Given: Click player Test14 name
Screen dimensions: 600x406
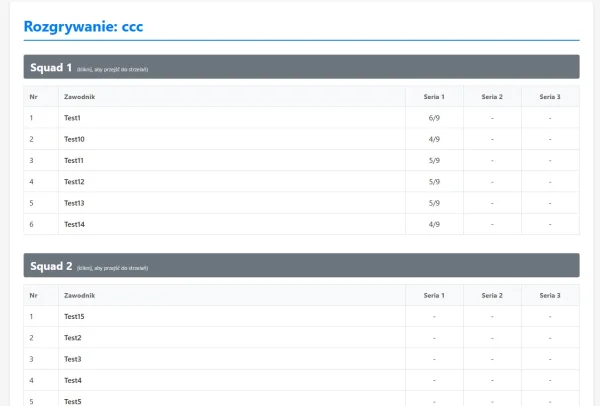Looking at the screenshot, I should (74, 224).
